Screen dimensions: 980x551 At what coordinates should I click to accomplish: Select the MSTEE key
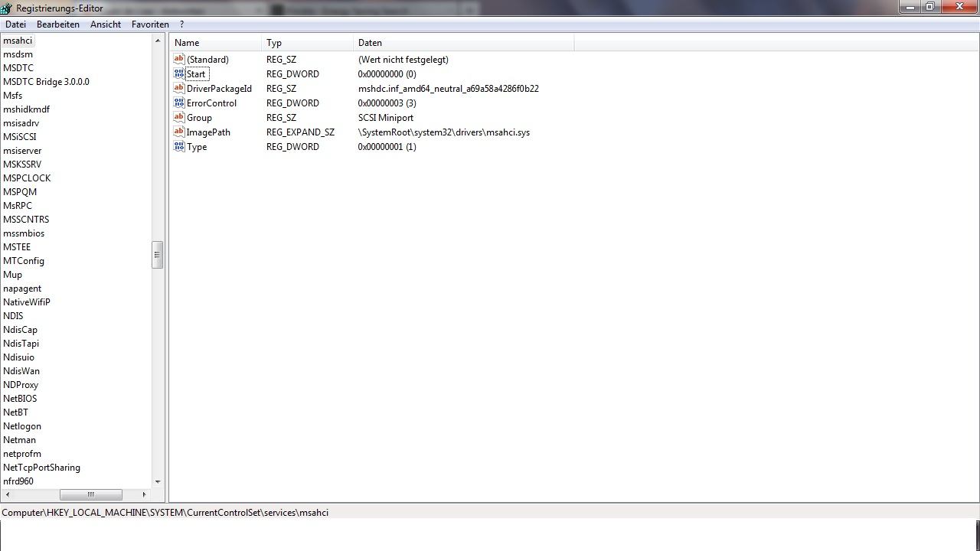click(x=17, y=247)
